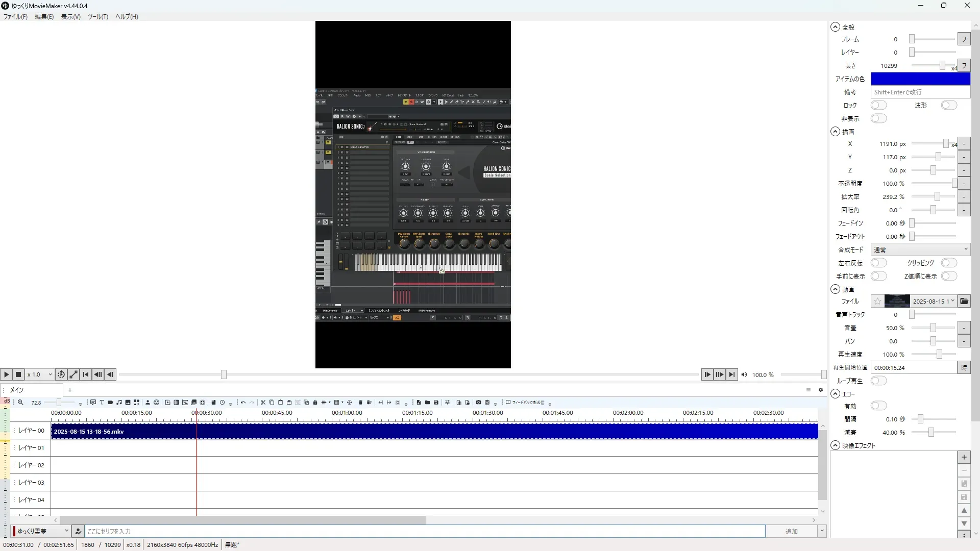Image resolution: width=980 pixels, height=551 pixels.
Task: Click the trash delete icon in the toolbar
Action: coord(360,403)
